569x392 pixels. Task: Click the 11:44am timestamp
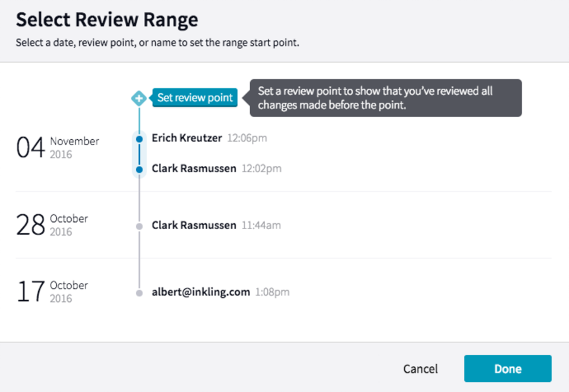click(x=261, y=226)
